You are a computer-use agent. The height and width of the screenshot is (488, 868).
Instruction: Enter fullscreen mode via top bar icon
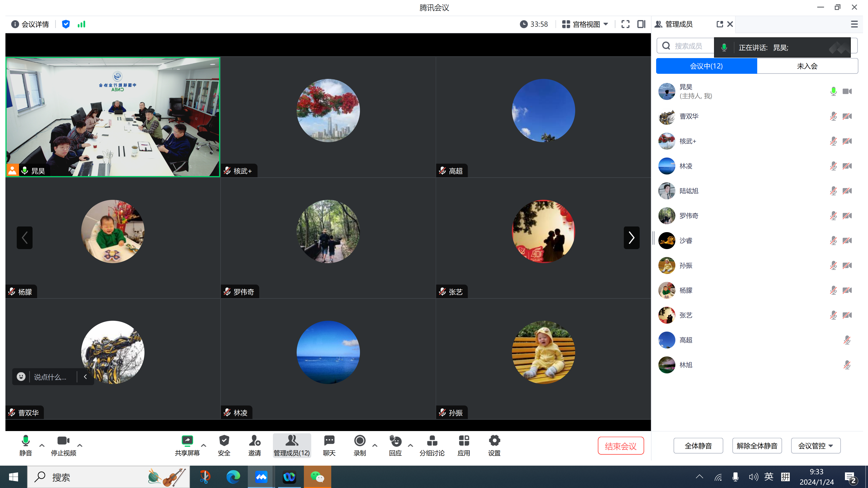[x=625, y=24]
